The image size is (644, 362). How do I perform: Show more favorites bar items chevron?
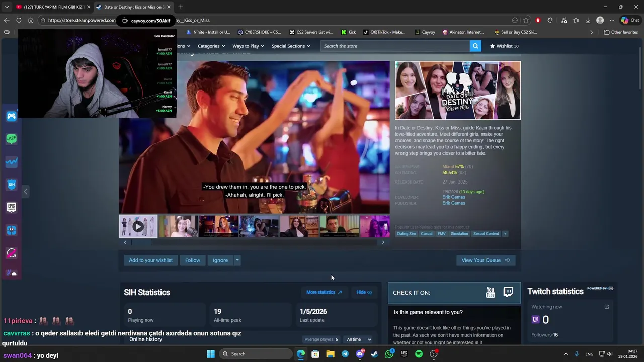pyautogui.click(x=591, y=32)
